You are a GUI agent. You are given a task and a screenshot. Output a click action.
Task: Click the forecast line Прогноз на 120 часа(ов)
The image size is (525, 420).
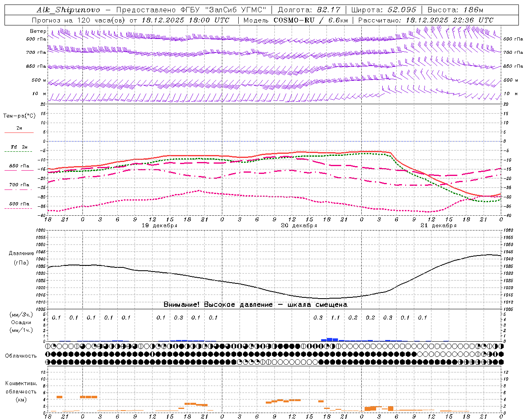(x=79, y=20)
